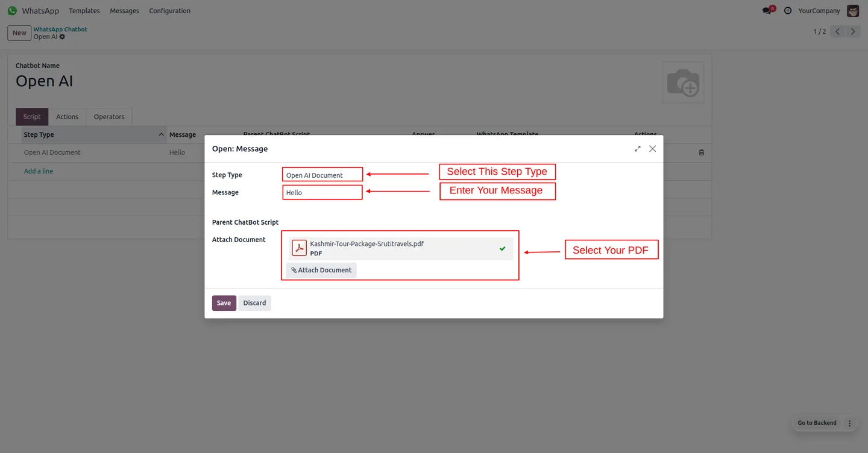Click the Attach Document button
Viewport: 868px width, 453px height.
[321, 270]
